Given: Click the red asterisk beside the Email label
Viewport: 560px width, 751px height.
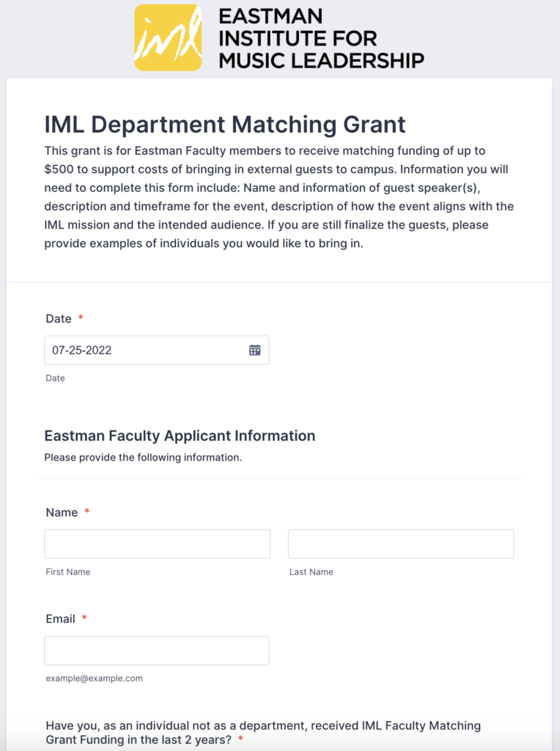Looking at the screenshot, I should tap(84, 619).
